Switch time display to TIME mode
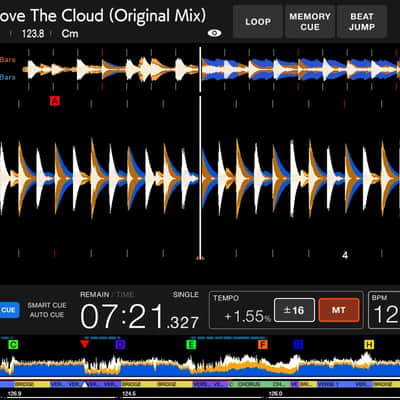Screen dimensions: 400x400 (125, 294)
